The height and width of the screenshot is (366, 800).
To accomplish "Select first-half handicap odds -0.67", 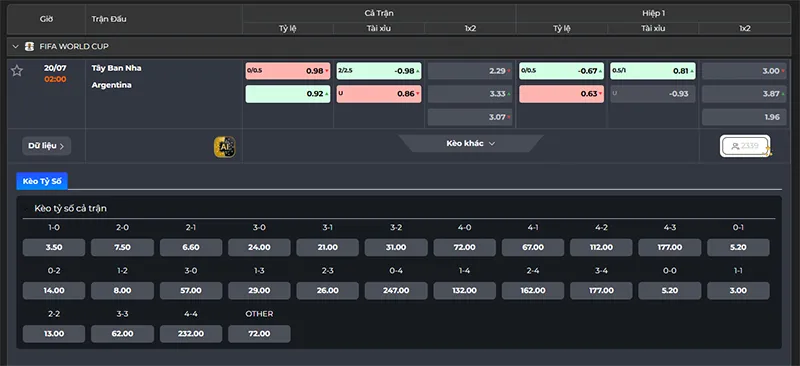I will pyautogui.click(x=561, y=71).
